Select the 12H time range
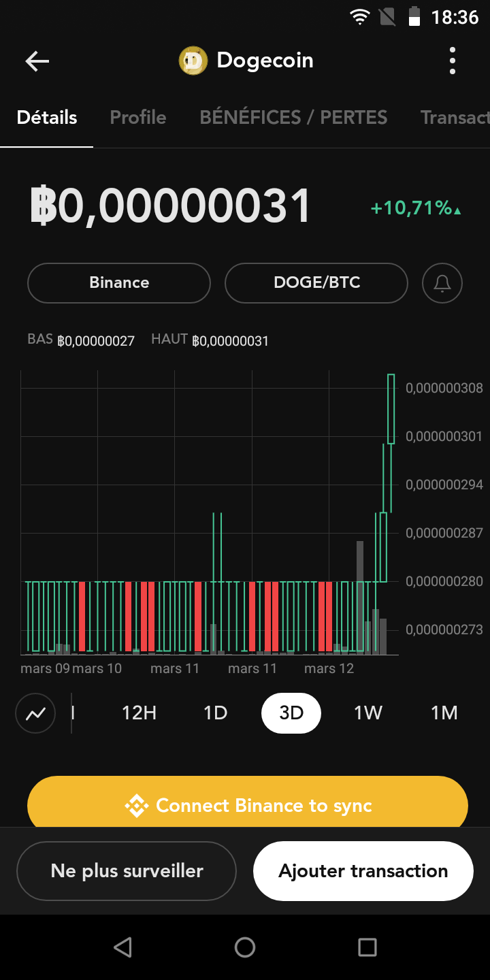This screenshot has width=490, height=980. point(139,713)
